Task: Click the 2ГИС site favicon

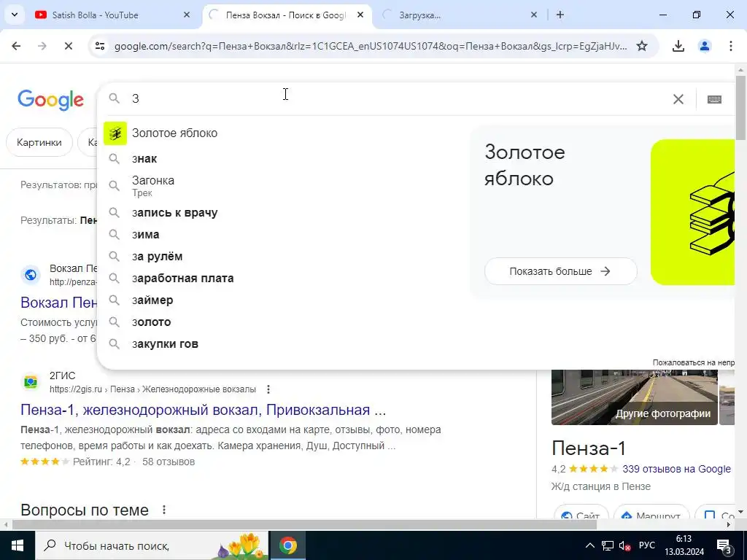Action: pos(31,382)
